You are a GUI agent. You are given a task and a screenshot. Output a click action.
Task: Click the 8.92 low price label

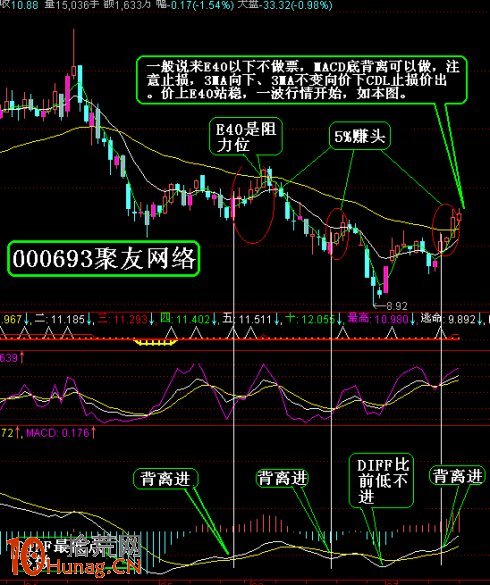(396, 306)
